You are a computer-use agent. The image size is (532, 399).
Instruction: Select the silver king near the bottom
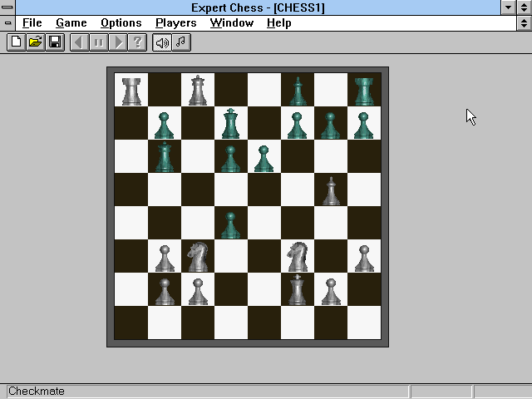(298, 290)
